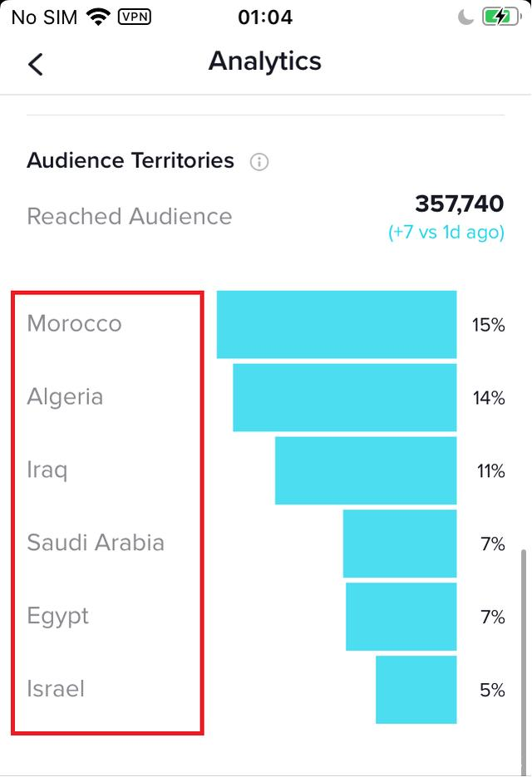Tap the VPN status indicator
This screenshot has width=532, height=777.
(135, 17)
